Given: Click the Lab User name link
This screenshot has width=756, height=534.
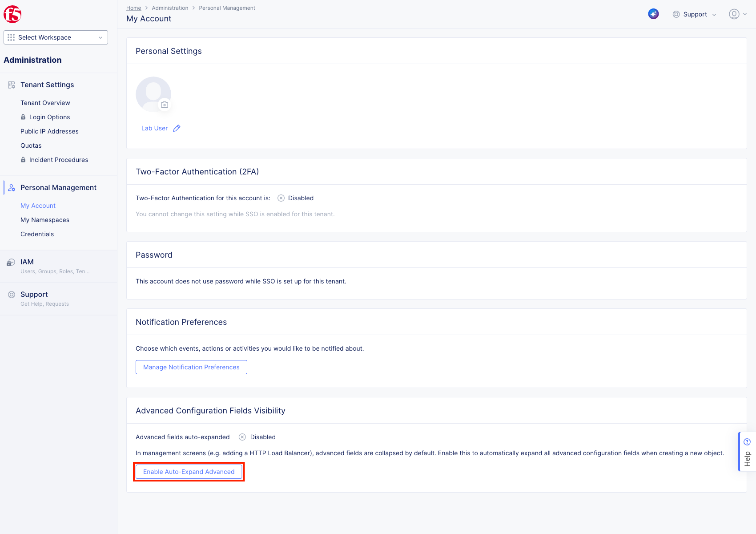Looking at the screenshot, I should point(155,128).
